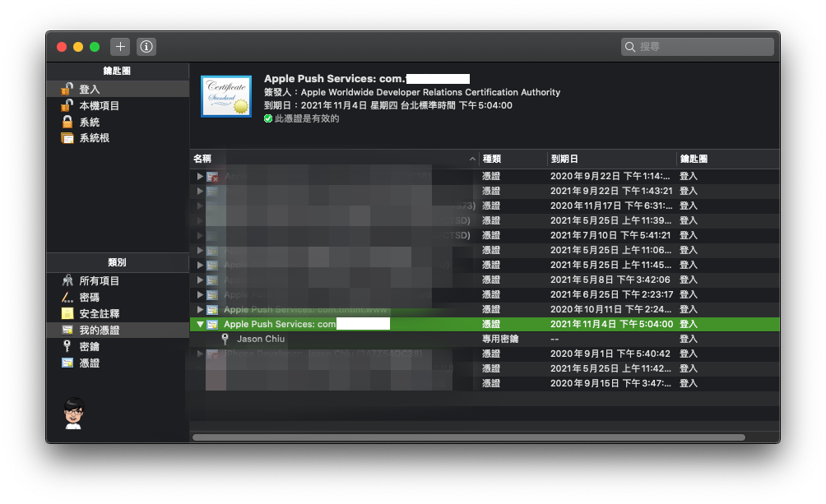This screenshot has width=826, height=504.
Task: Select the 系統 keychain with lock icon
Action: pyautogui.click(x=89, y=122)
